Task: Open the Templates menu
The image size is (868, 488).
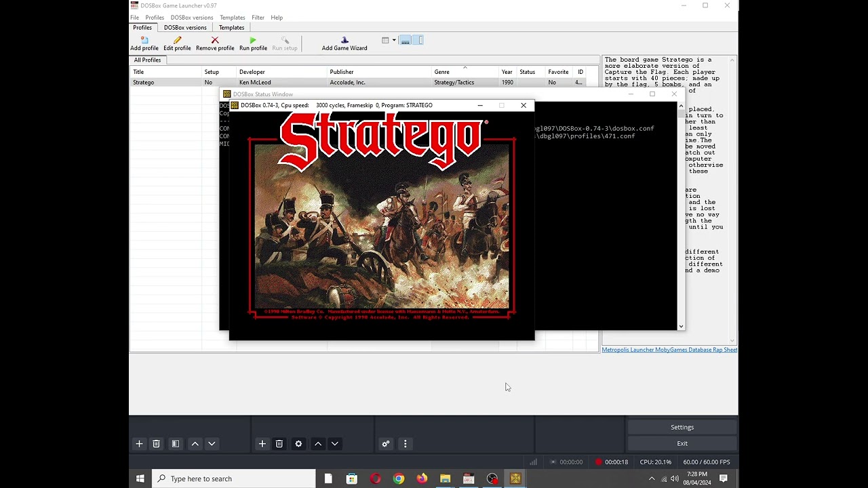Action: click(233, 18)
